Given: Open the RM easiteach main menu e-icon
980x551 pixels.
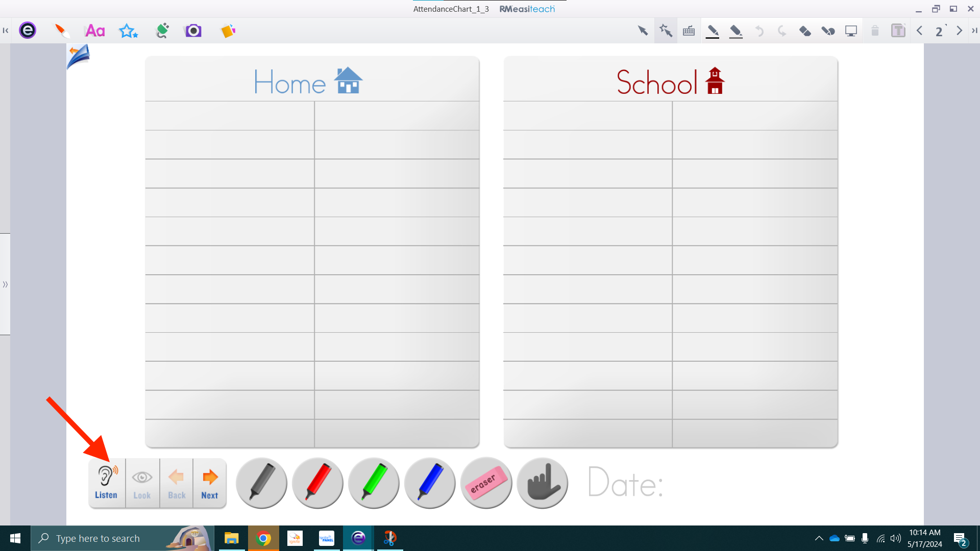Looking at the screenshot, I should pos(28,31).
